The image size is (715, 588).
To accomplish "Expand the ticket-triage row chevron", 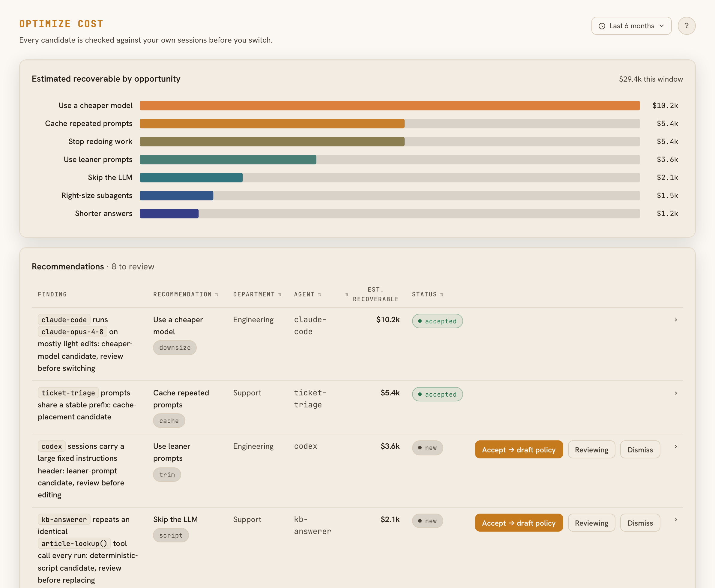I will pos(676,393).
